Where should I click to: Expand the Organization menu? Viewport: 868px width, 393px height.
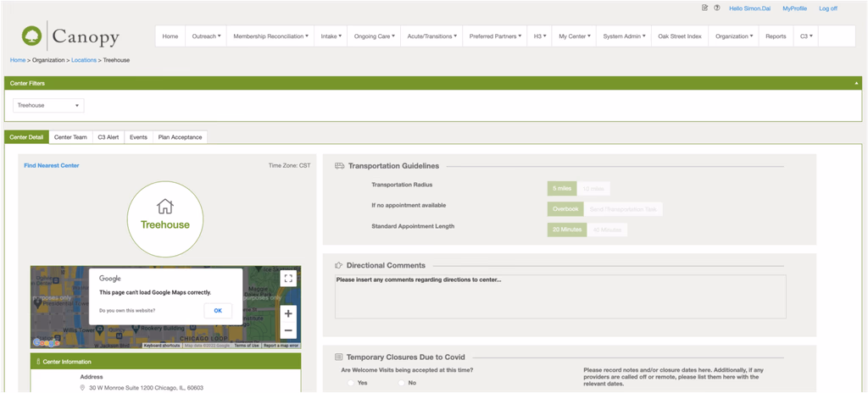coord(733,36)
